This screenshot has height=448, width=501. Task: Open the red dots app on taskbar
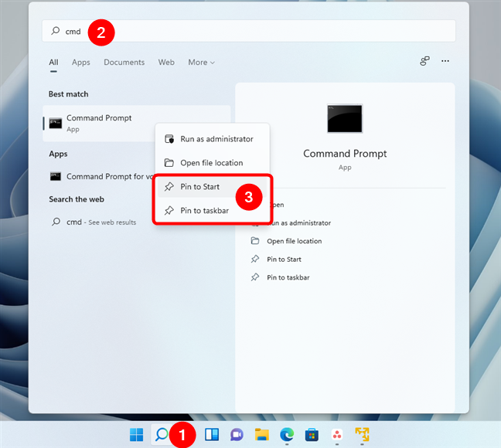pyautogui.click(x=337, y=435)
